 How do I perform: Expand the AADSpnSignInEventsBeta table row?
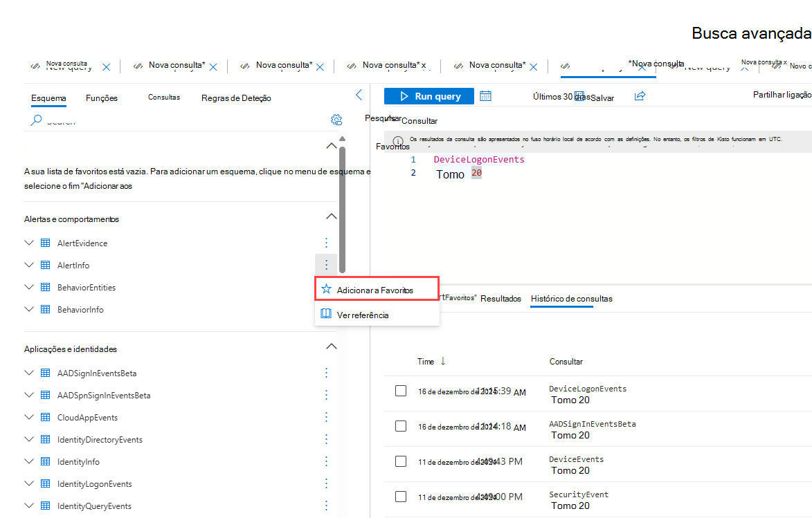tap(29, 395)
